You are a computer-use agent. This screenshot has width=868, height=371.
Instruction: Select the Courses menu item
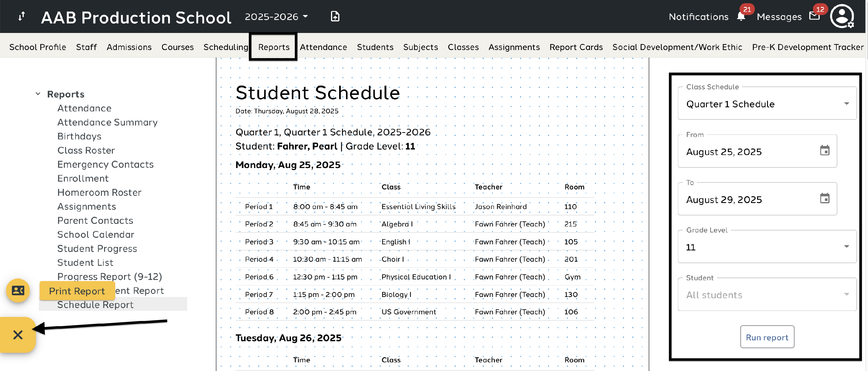coord(178,47)
